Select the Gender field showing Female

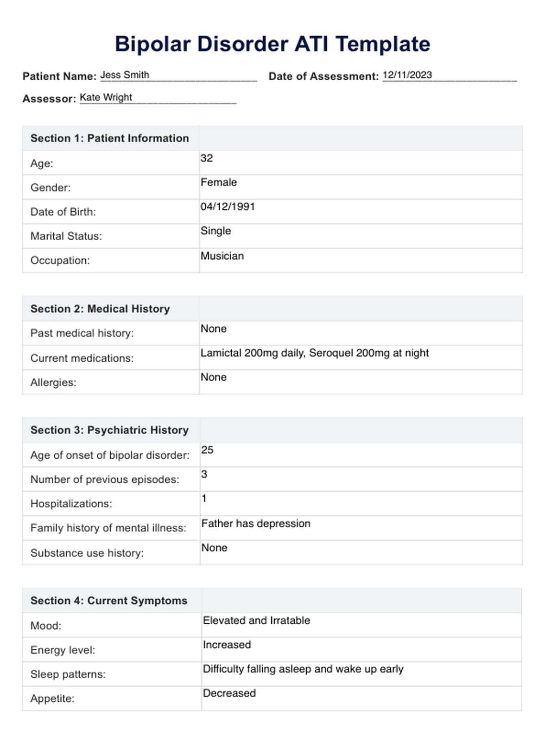point(361,187)
